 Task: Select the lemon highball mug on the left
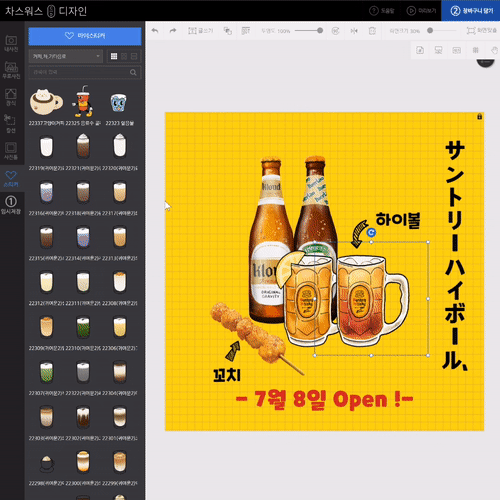coord(305,300)
